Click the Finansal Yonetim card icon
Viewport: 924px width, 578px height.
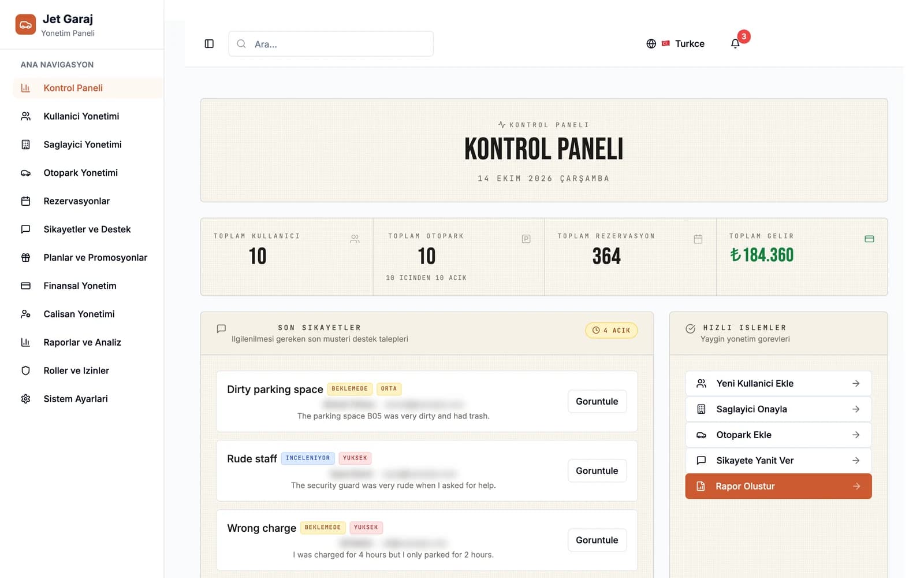25,286
